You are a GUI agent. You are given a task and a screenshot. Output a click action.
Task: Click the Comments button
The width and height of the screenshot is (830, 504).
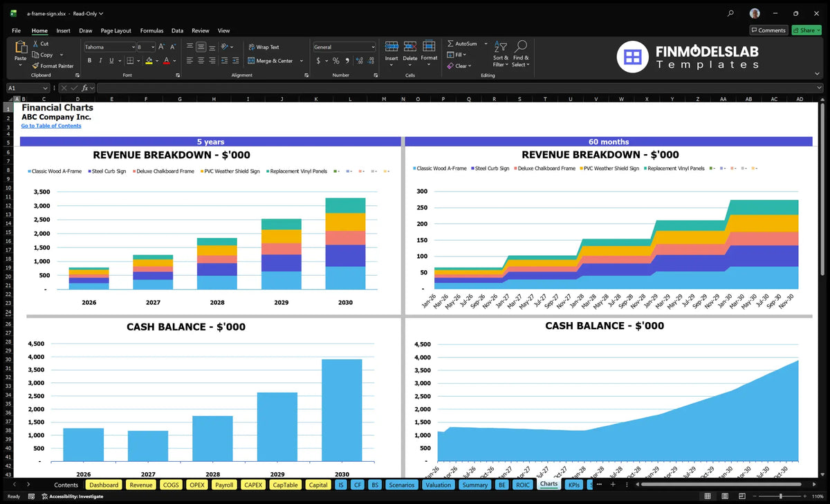[768, 30]
